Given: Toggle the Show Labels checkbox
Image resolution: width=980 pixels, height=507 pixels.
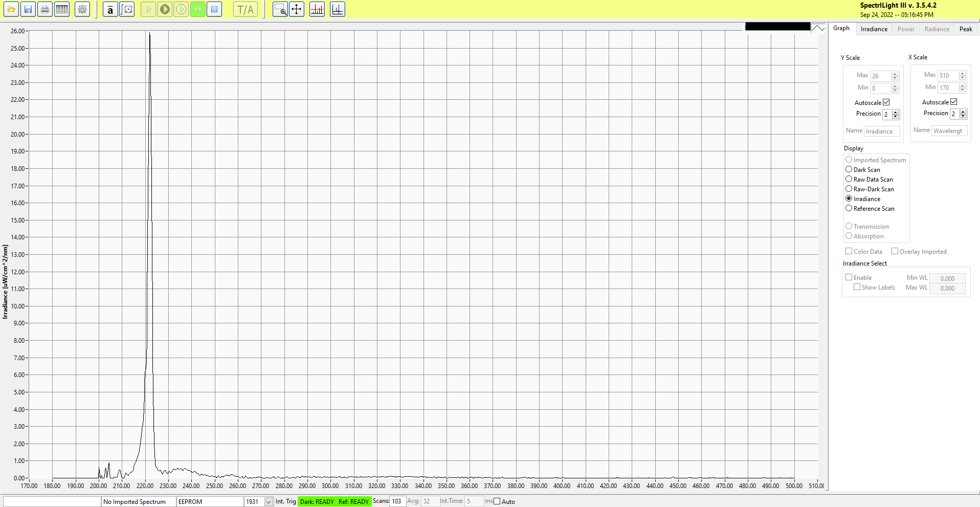Looking at the screenshot, I should point(857,287).
